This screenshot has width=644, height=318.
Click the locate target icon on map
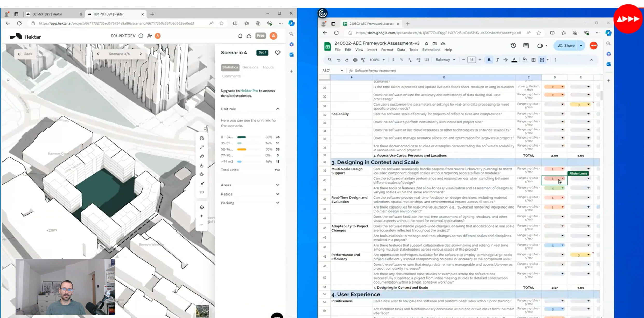202,207
